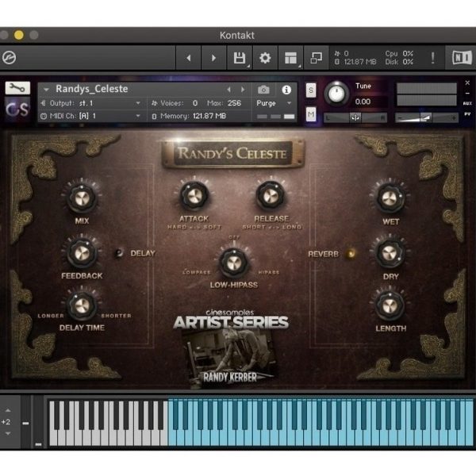Select previous instrument arrow beside Randys_Celeste
The width and height of the screenshot is (476, 476).
229,89
